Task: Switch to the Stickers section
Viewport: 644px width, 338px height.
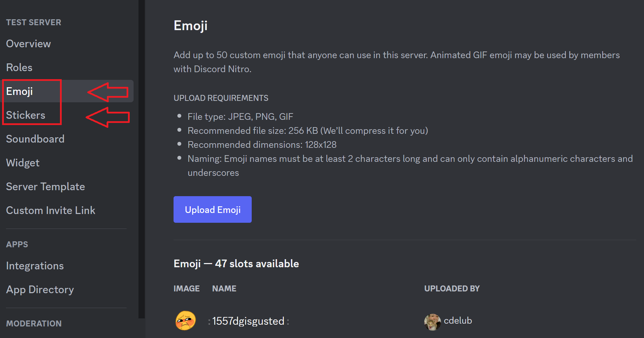Action: [x=26, y=115]
